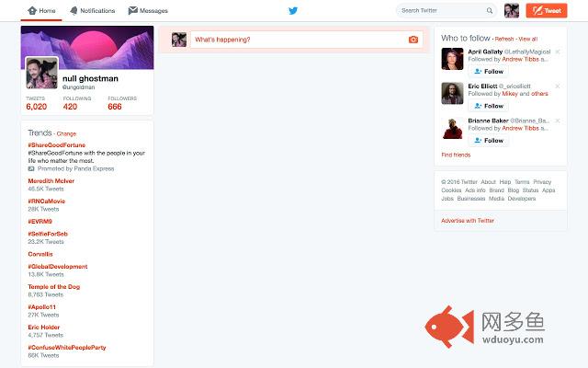Click the bell icon for Notifications
588x368 pixels.
tap(73, 10)
